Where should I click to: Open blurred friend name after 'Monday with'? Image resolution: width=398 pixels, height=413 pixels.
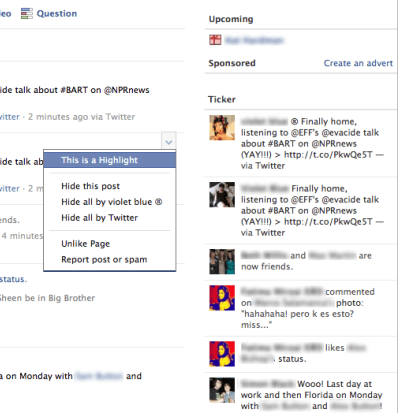(99, 376)
